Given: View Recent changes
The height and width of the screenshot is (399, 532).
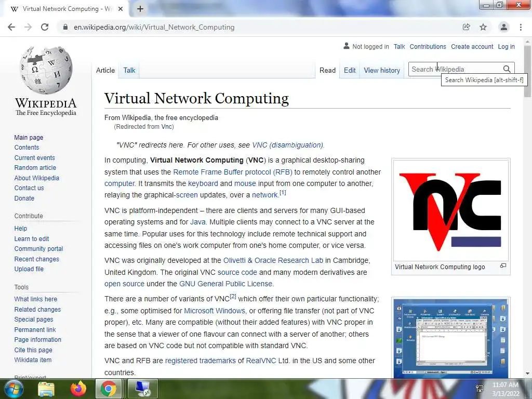Looking at the screenshot, I should click(36, 259).
